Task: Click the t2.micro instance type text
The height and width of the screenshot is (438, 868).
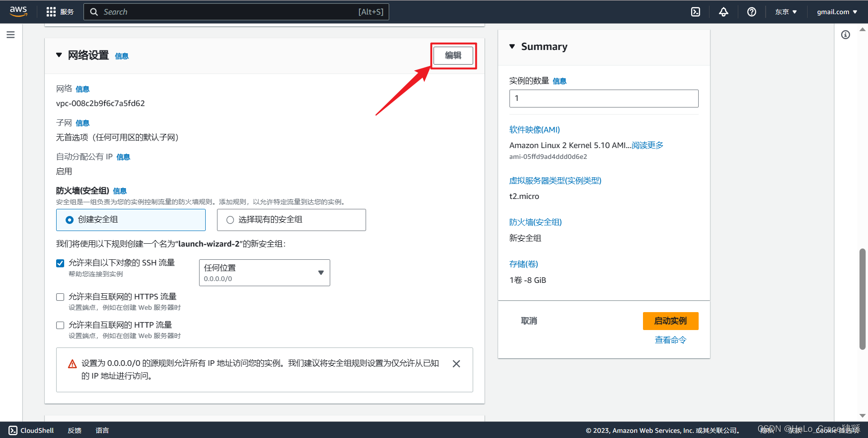Action: tap(524, 196)
